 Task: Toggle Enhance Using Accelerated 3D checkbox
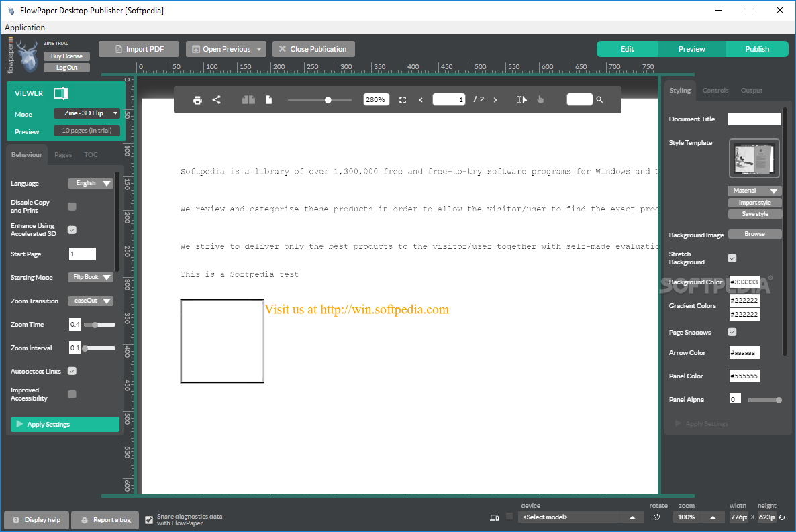click(72, 230)
